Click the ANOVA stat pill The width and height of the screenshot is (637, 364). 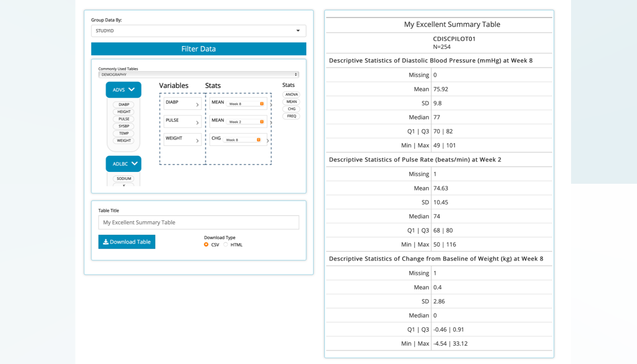click(x=291, y=95)
